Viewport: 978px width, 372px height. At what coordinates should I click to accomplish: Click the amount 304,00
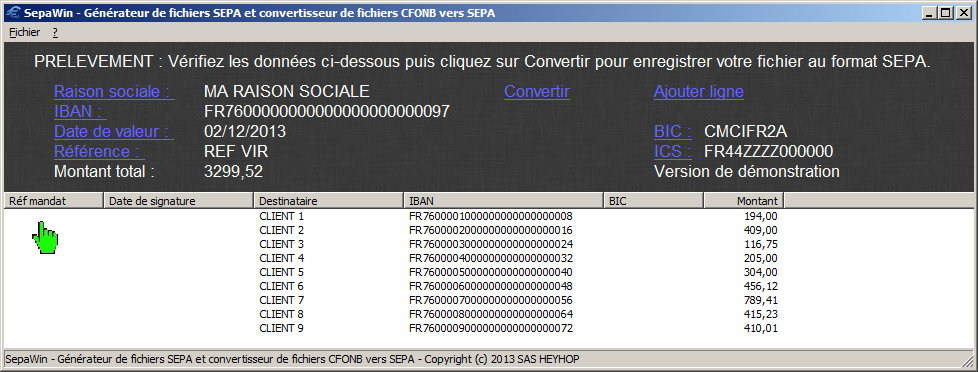tap(761, 272)
